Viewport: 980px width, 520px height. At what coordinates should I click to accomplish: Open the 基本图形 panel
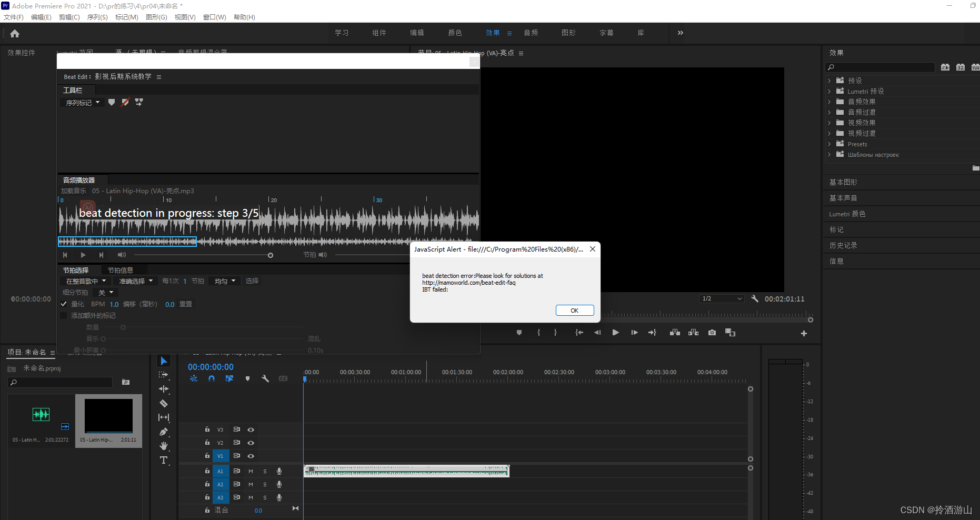[843, 182]
